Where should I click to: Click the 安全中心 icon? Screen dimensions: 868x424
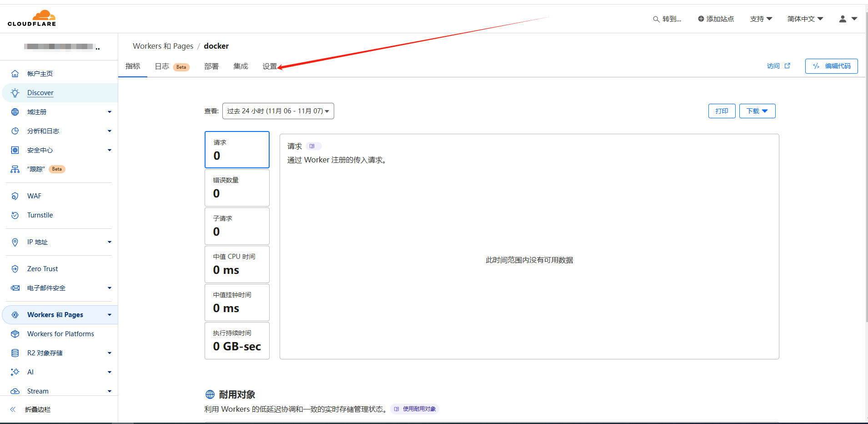(x=15, y=150)
